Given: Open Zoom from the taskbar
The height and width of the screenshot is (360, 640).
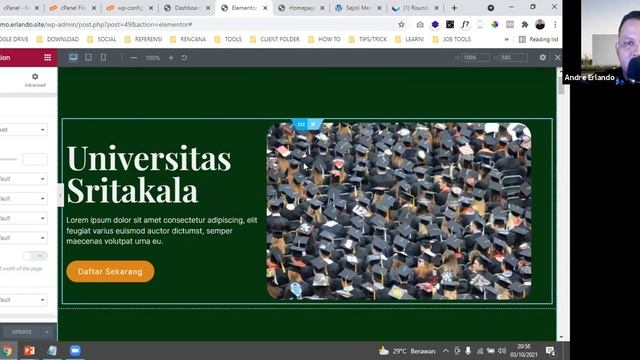Looking at the screenshot, I should [75, 351].
